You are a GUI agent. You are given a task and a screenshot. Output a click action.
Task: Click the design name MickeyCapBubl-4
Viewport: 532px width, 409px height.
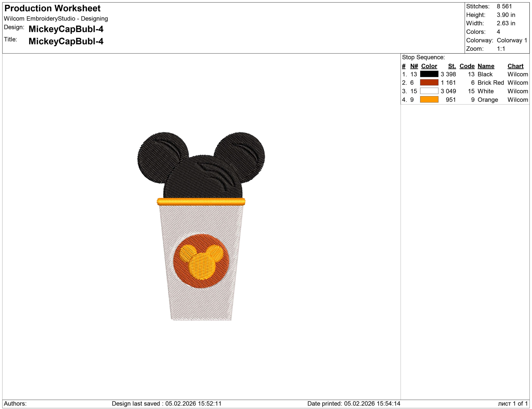[66, 29]
